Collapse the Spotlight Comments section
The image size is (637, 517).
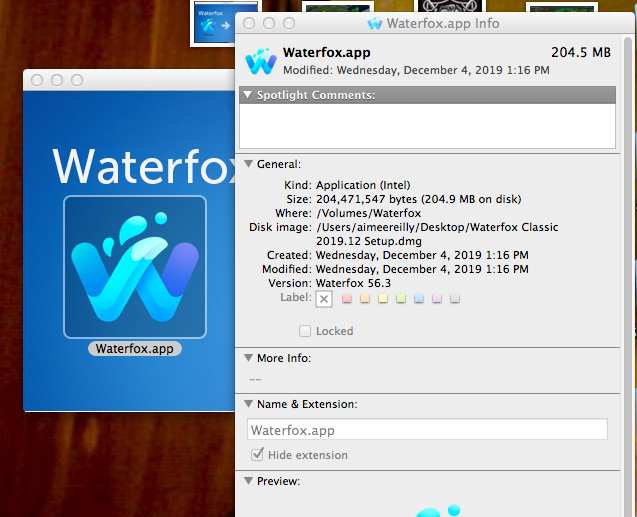[x=247, y=95]
